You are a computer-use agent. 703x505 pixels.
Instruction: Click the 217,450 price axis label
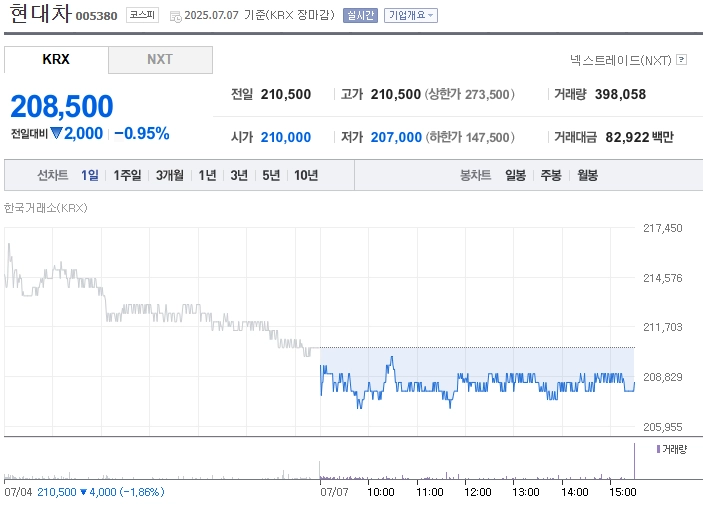(x=663, y=228)
